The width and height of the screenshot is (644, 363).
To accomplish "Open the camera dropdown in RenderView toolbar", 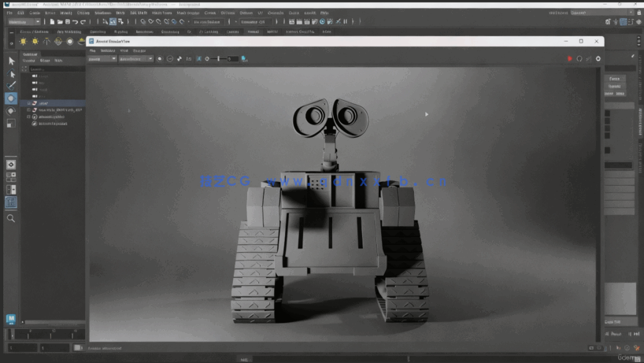I will tap(102, 58).
